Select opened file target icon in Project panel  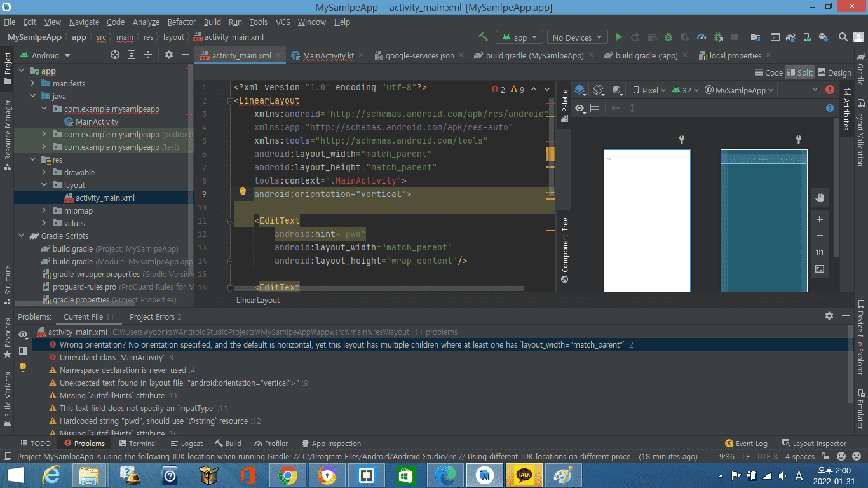[115, 55]
